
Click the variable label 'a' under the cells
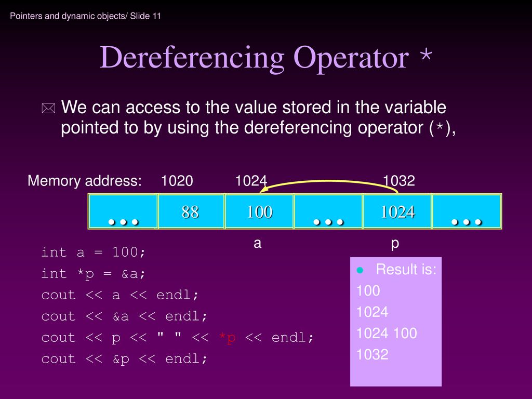coord(258,243)
